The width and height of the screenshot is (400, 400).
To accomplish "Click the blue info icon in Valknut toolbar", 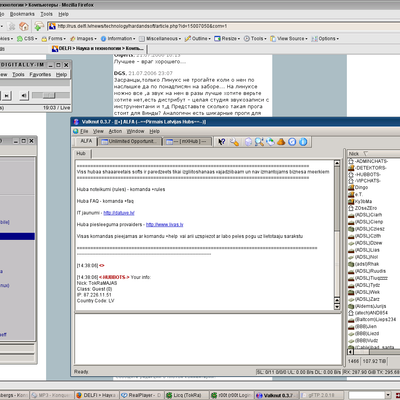I will [303, 142].
